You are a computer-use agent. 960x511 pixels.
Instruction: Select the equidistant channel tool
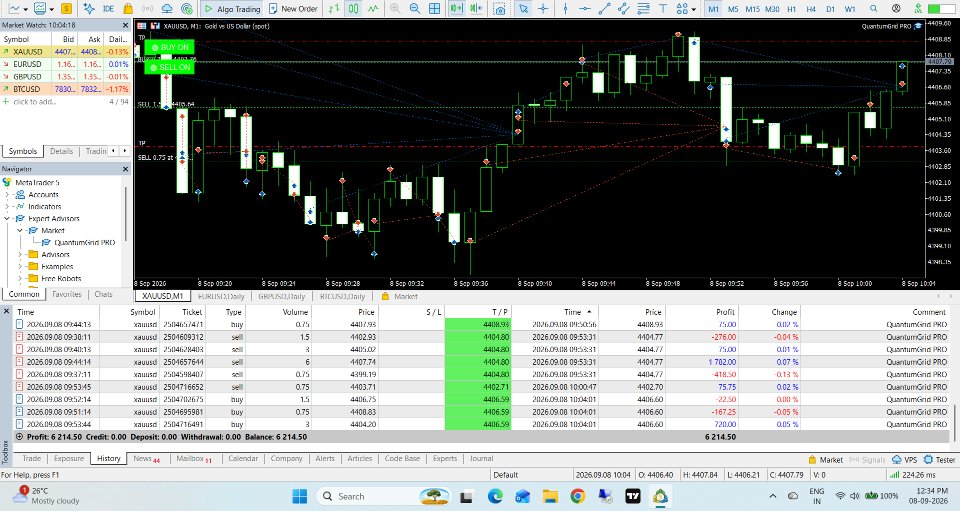pos(623,9)
